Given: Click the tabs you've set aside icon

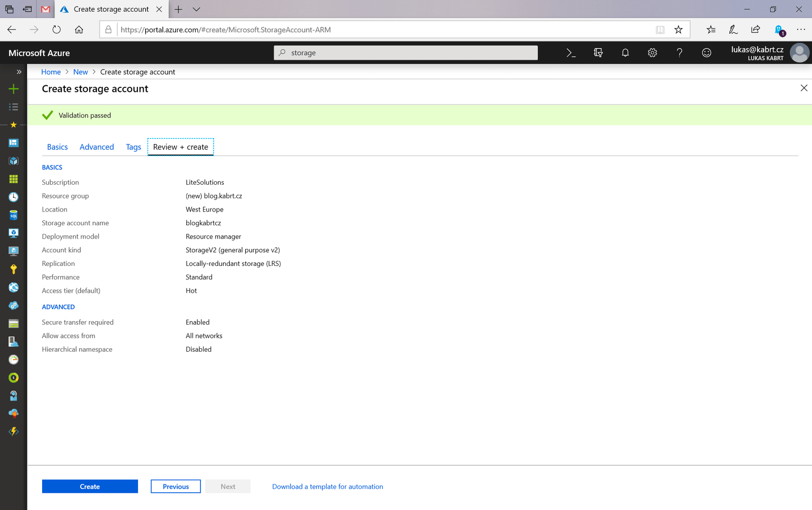Looking at the screenshot, I should coord(9,9).
